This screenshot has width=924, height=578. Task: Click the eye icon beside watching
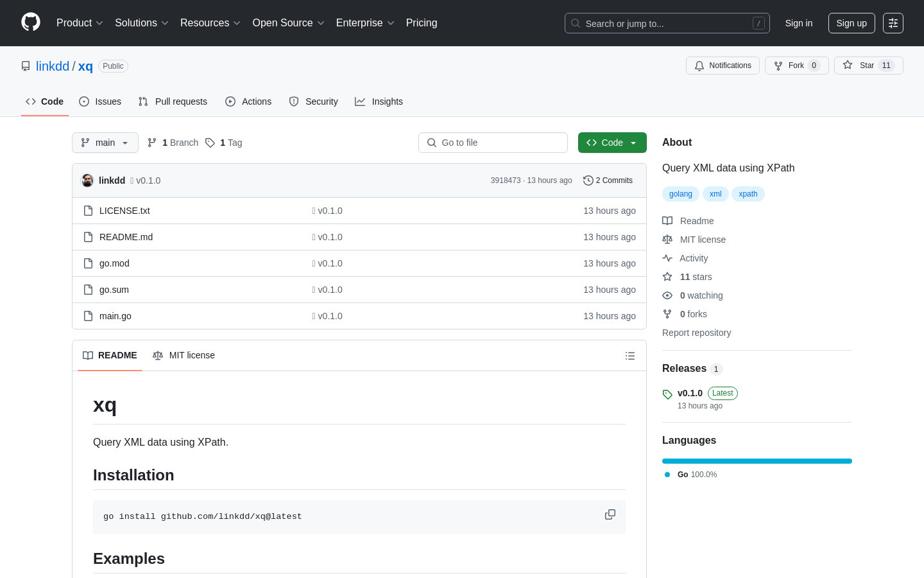(667, 295)
